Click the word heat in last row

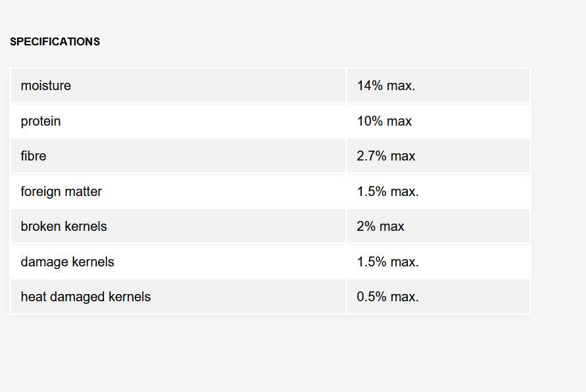pos(34,297)
